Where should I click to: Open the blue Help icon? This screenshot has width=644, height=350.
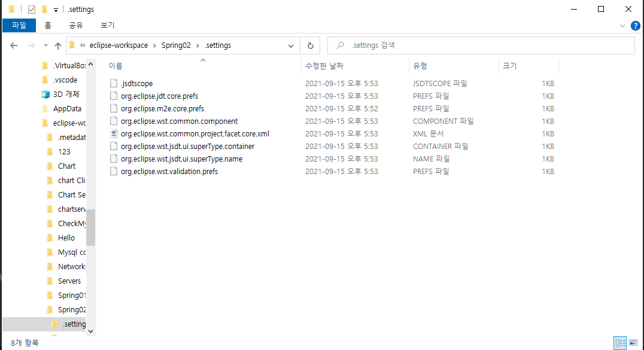[636, 26]
